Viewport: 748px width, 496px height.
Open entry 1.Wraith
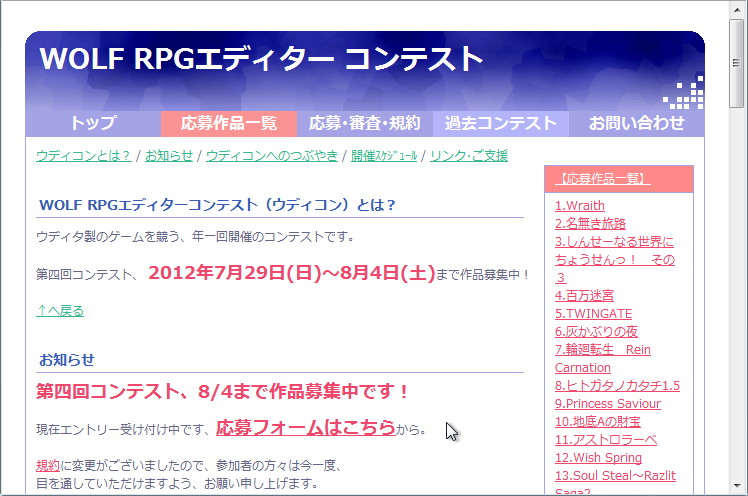tap(580, 206)
